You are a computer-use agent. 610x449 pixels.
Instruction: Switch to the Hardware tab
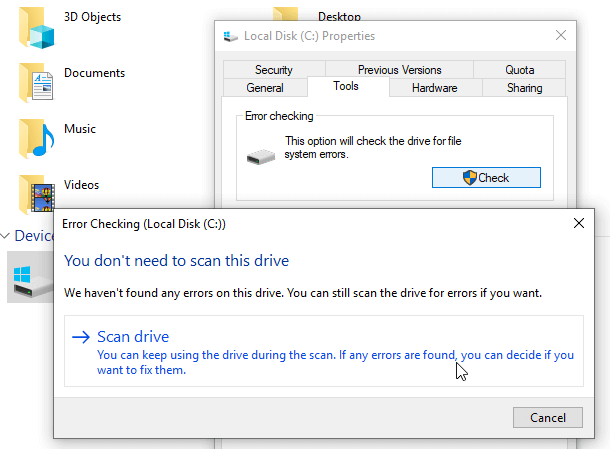pyautogui.click(x=435, y=88)
